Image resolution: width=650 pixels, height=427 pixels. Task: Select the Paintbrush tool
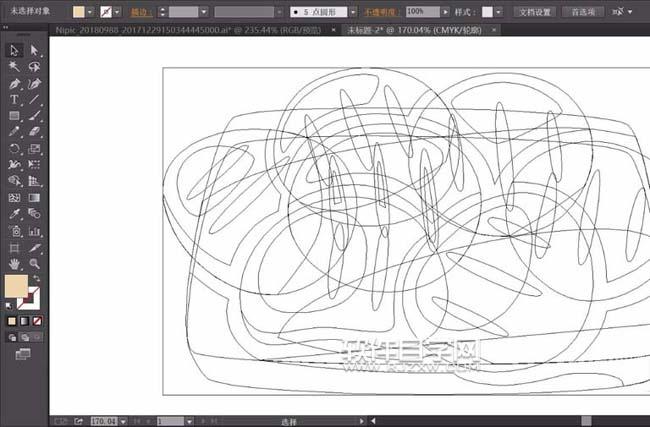coord(34,116)
